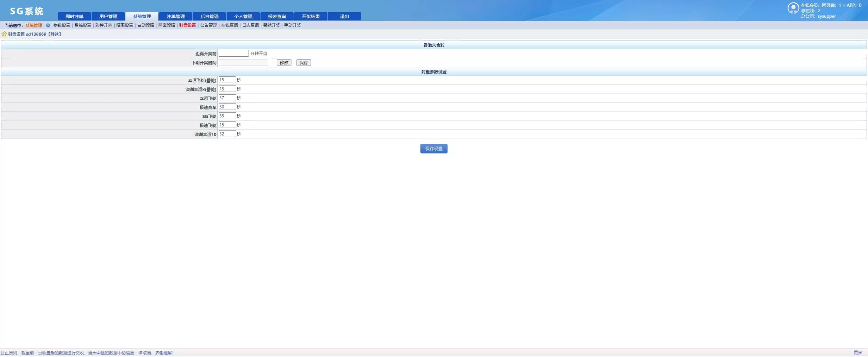Open the 日志查询 log query link
Viewport: 868px width, 357px height.
tap(250, 25)
